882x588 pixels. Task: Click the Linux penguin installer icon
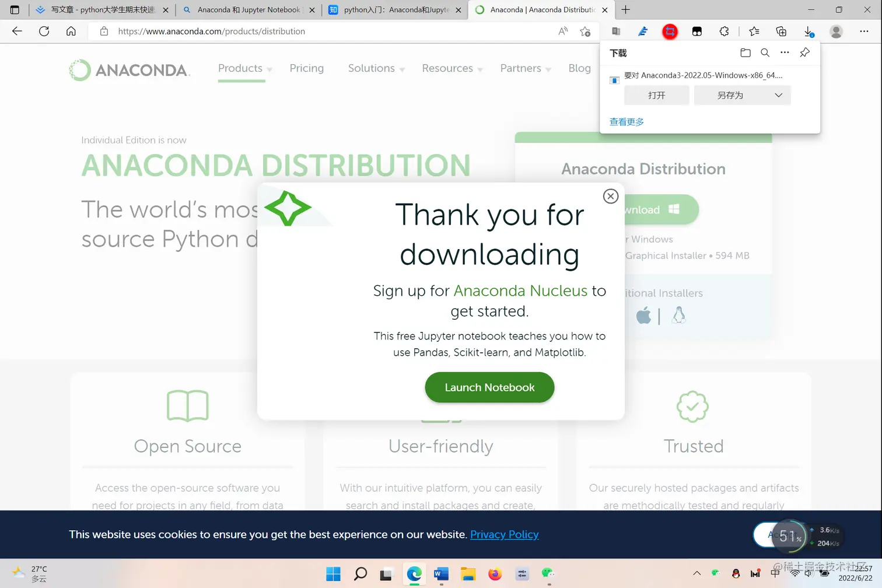[678, 316]
